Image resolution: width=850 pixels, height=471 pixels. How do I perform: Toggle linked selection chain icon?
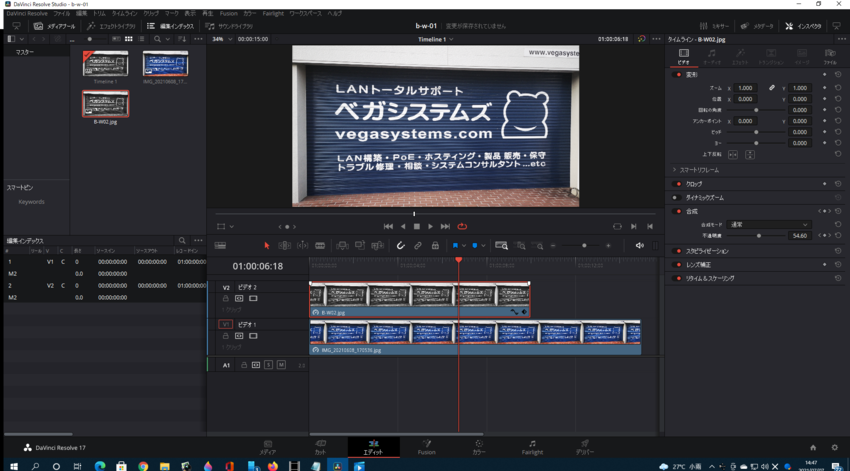[x=417, y=246]
